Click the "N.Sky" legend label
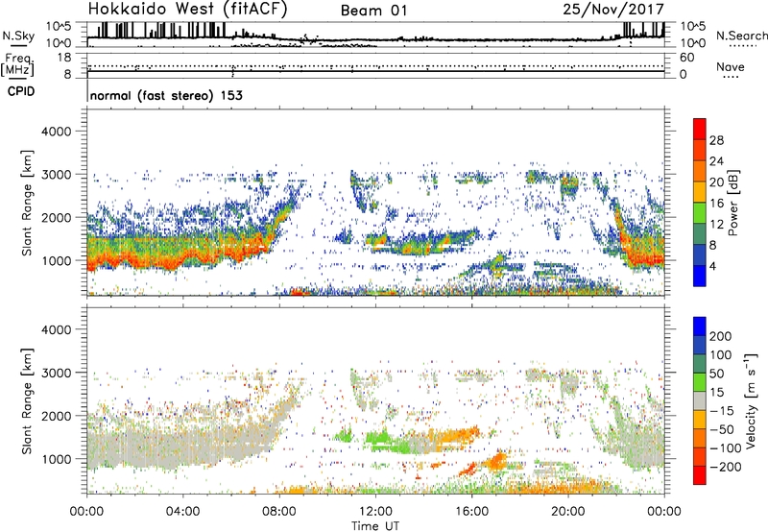Viewport: 768px width, 532px height. tap(18, 36)
